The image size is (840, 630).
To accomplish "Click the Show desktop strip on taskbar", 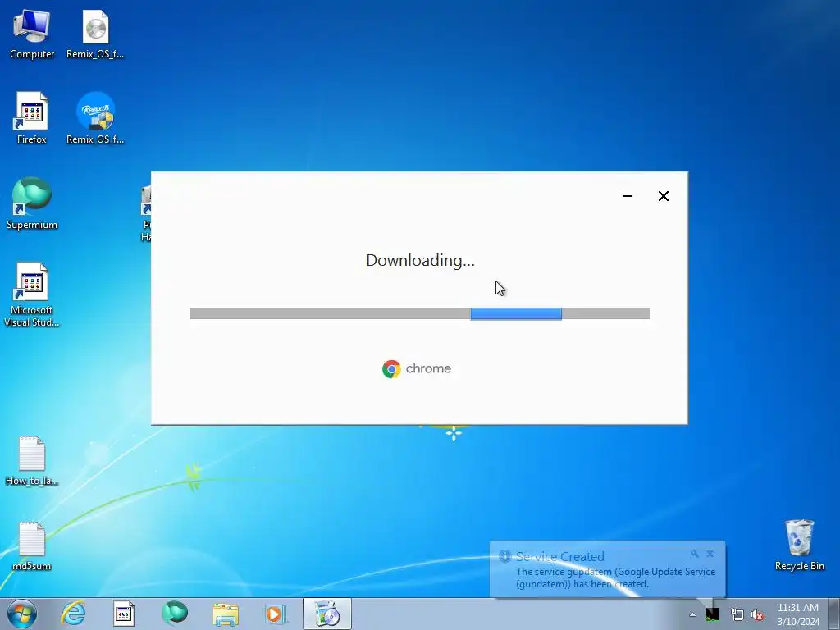I will tap(833, 614).
